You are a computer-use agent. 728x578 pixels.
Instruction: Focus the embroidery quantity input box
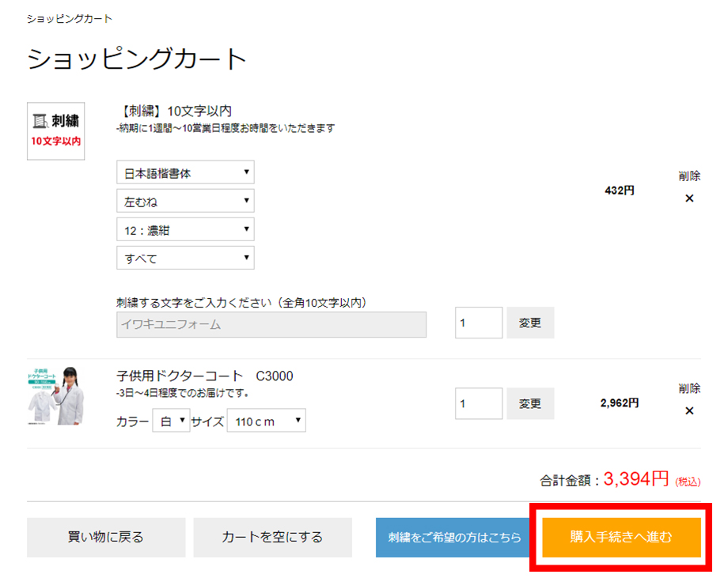point(479,323)
